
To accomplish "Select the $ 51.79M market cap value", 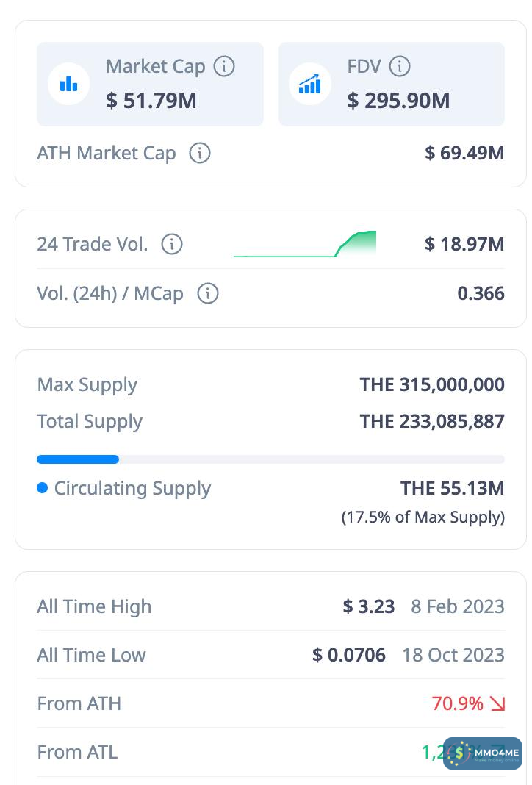I will coord(151,100).
